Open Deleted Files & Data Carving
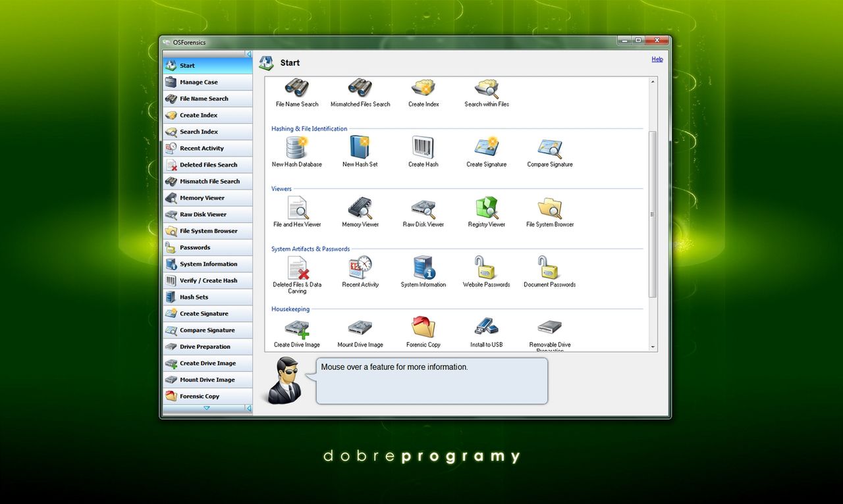Screen dimensions: 843x504 [x=298, y=268]
